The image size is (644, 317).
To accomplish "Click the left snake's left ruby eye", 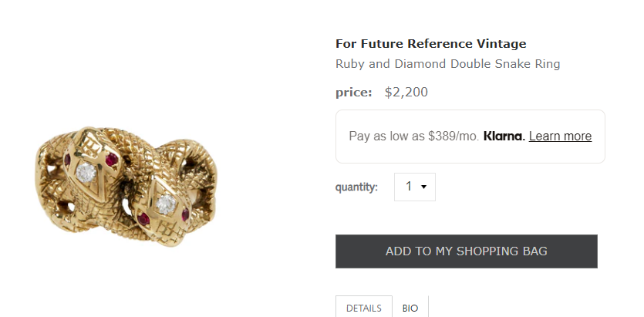I will pos(68,159).
